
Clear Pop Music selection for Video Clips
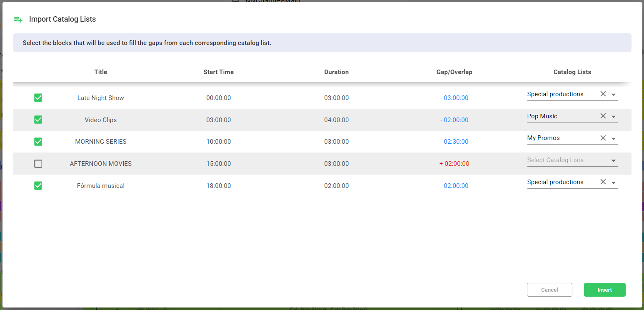coord(603,116)
